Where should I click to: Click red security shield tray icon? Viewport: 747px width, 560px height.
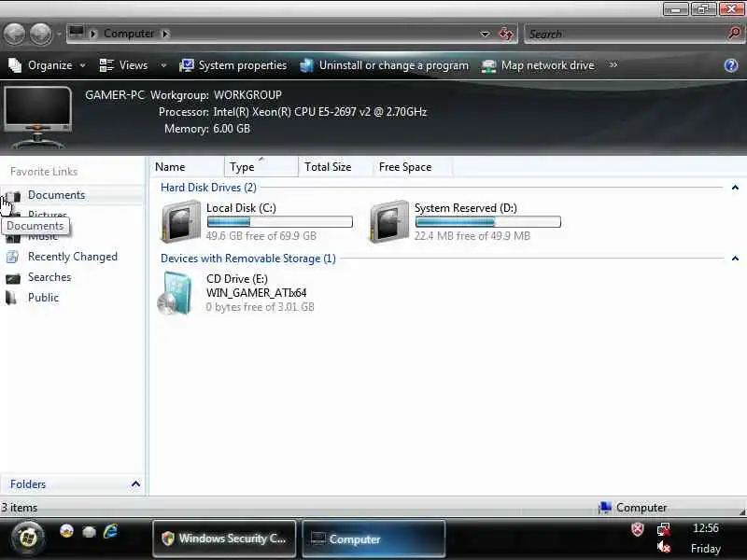(638, 529)
